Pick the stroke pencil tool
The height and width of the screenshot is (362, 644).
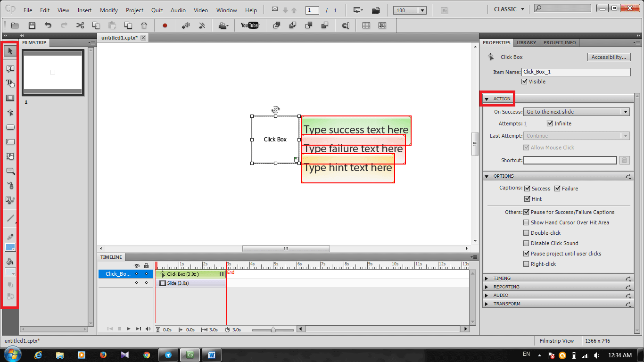point(10,236)
